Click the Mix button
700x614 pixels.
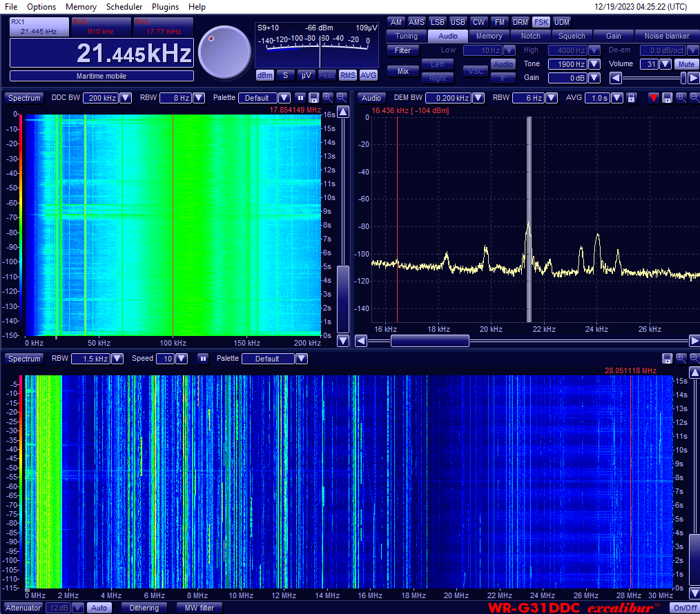(402, 71)
